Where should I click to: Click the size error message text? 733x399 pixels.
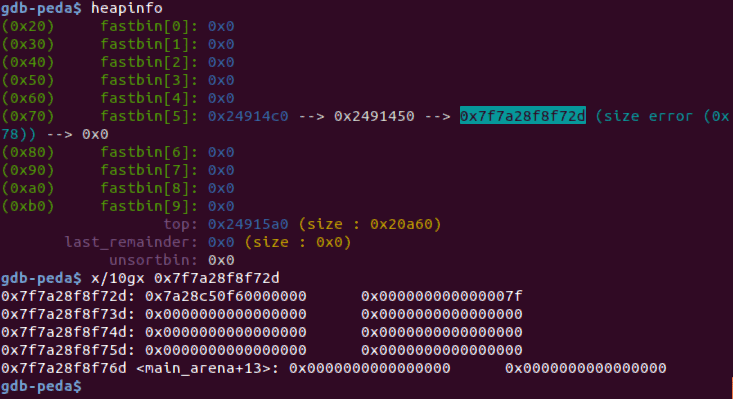pos(662,116)
